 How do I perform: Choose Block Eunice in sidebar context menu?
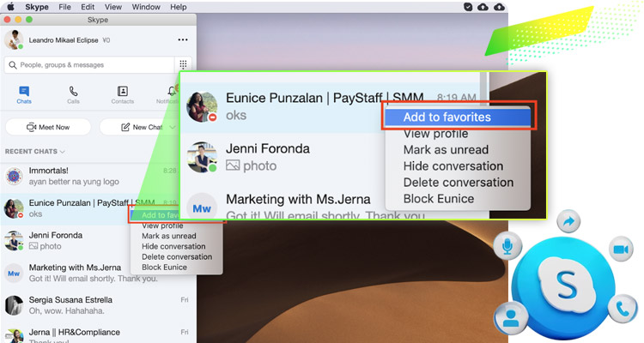click(x=164, y=267)
